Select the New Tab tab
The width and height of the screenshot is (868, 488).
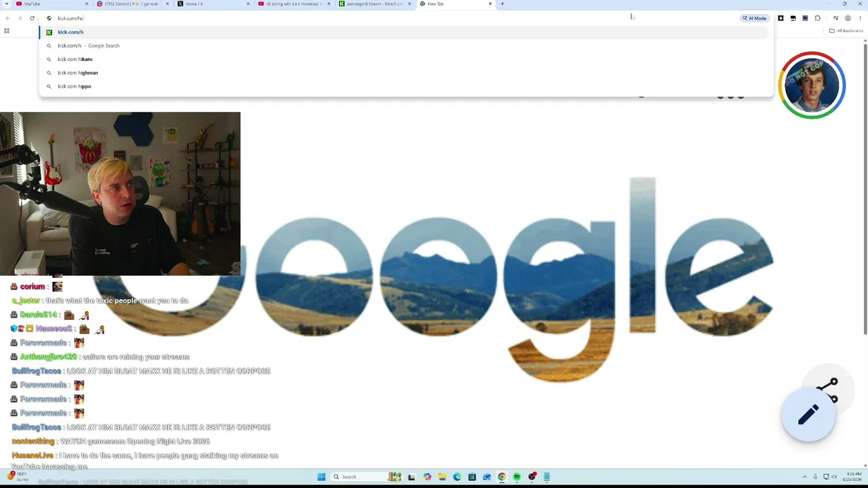pyautogui.click(x=455, y=4)
